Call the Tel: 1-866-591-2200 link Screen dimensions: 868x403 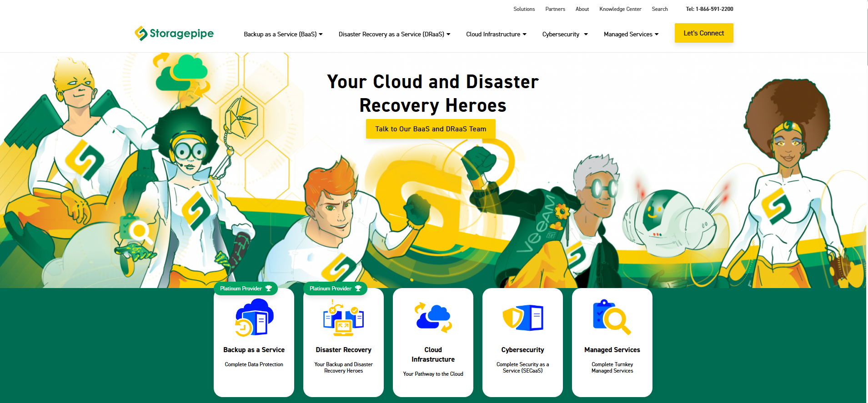point(709,9)
